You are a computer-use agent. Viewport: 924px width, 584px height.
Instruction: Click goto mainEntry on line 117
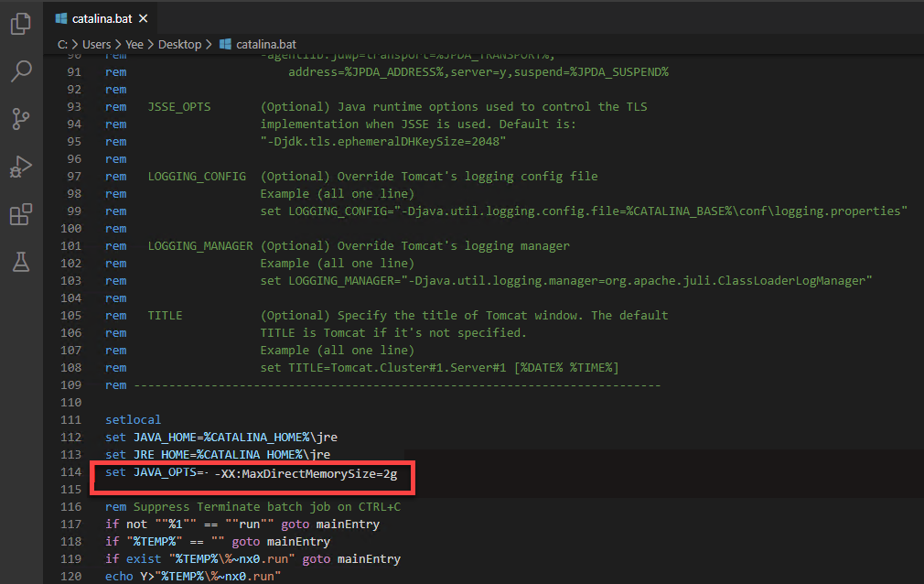330,525
